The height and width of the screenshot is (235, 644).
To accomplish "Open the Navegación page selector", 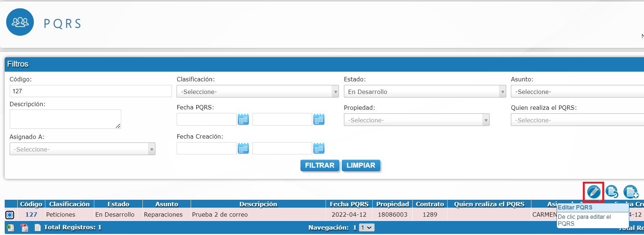I will pos(367,227).
